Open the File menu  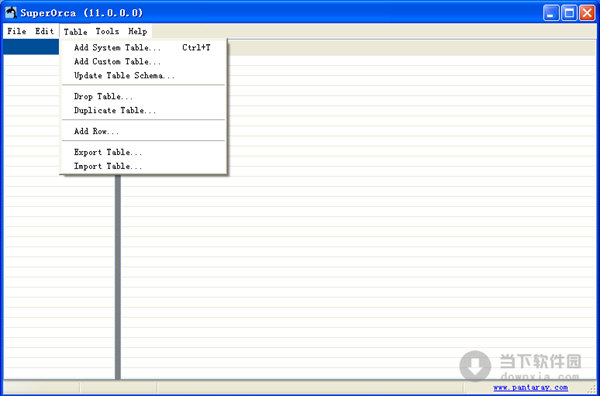click(17, 31)
